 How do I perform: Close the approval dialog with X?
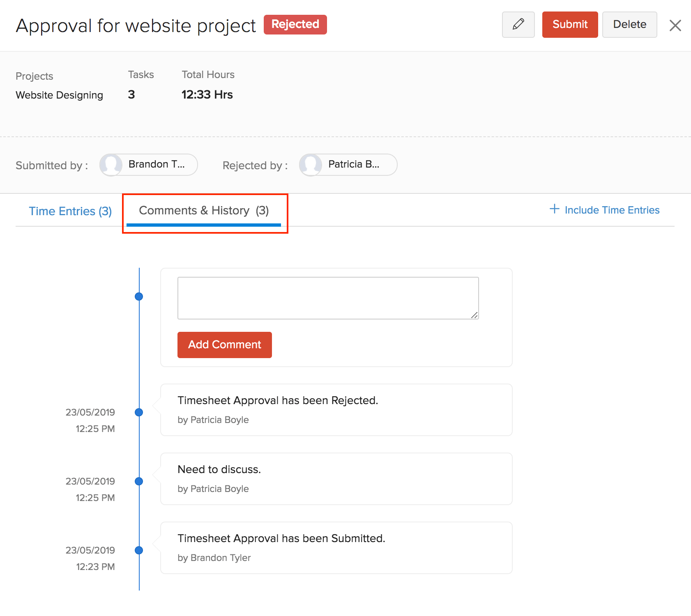coord(675,25)
